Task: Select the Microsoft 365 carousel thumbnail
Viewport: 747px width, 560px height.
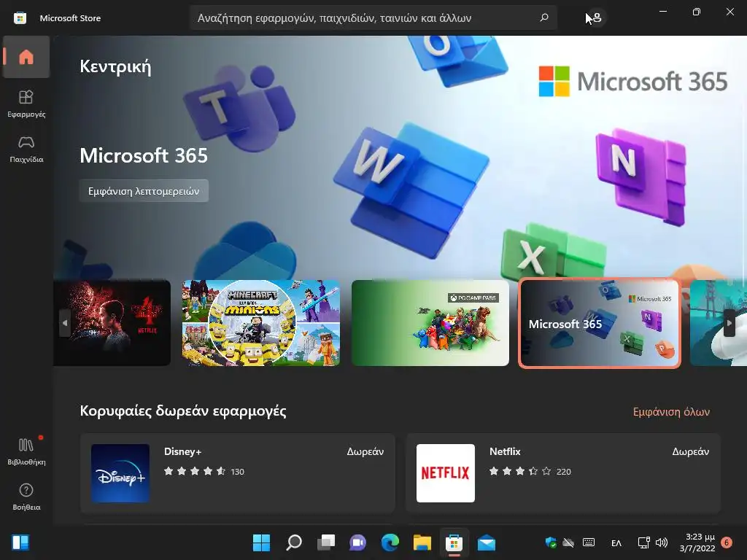Action: click(600, 323)
